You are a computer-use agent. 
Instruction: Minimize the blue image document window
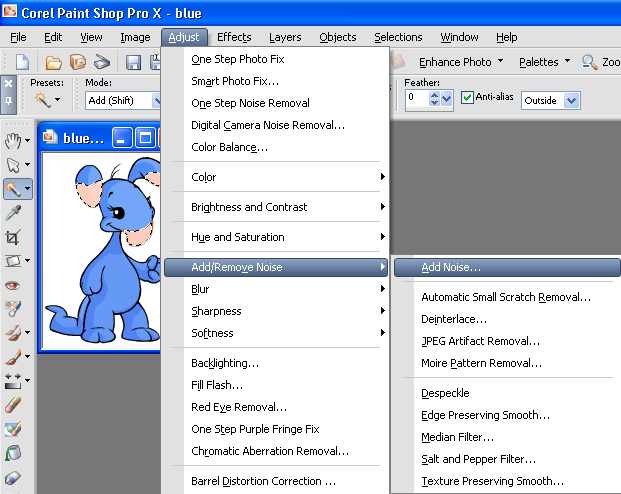(x=122, y=138)
